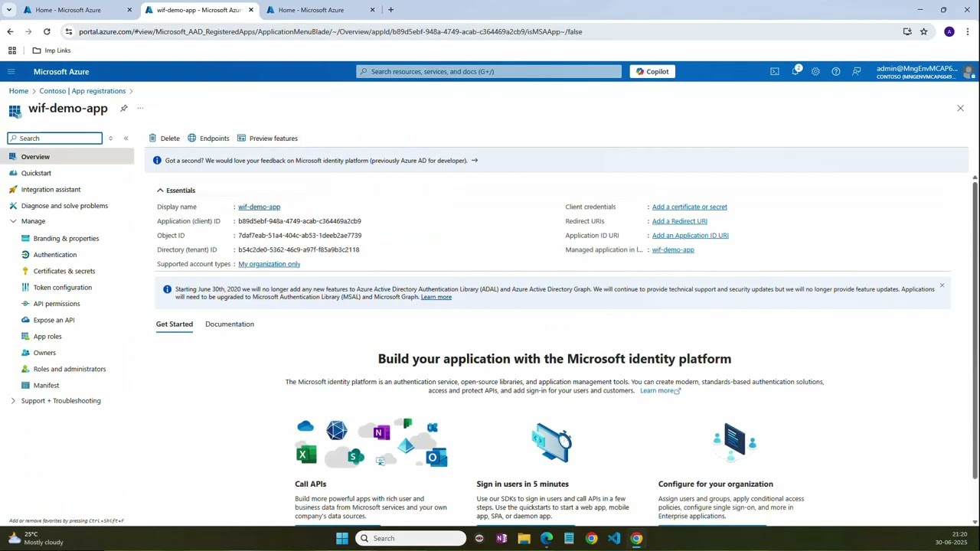Open Manifest menu item

click(x=46, y=385)
